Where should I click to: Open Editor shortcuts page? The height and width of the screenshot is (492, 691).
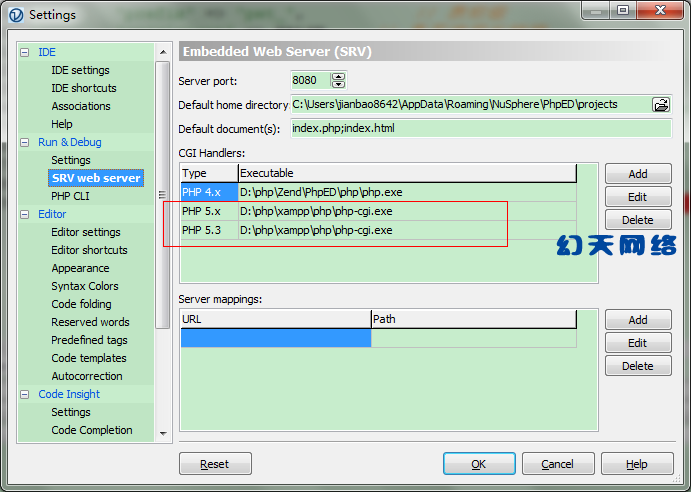(x=89, y=250)
